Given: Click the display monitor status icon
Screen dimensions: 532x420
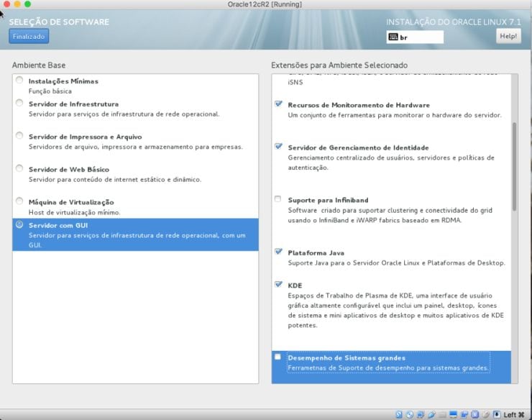Looking at the screenshot, I should [x=454, y=414].
